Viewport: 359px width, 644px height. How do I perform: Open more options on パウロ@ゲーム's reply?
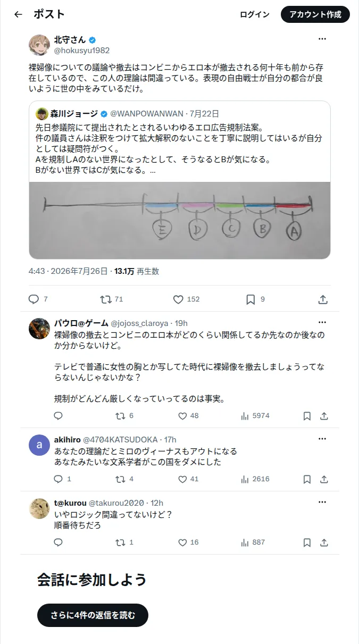322,322
